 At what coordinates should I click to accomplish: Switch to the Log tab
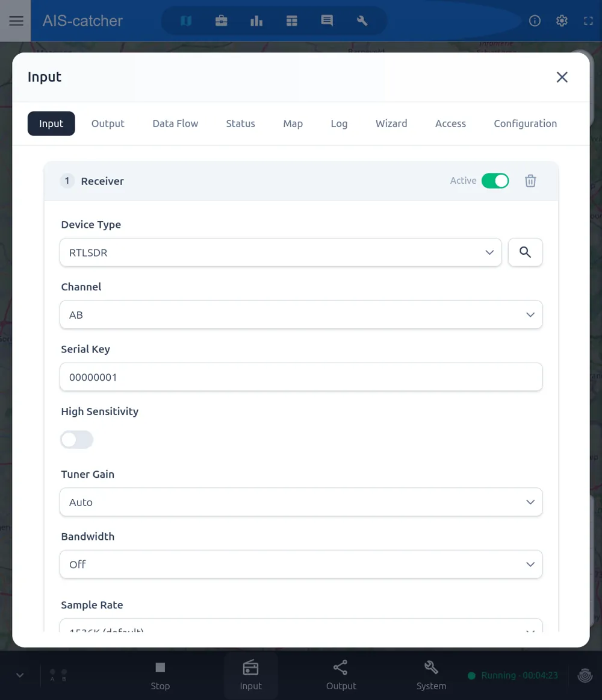tap(339, 123)
